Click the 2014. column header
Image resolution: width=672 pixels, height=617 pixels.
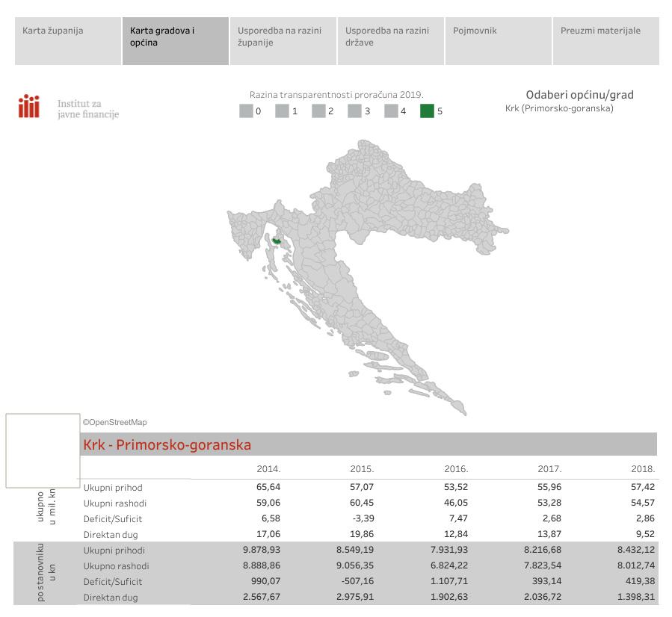[268, 469]
